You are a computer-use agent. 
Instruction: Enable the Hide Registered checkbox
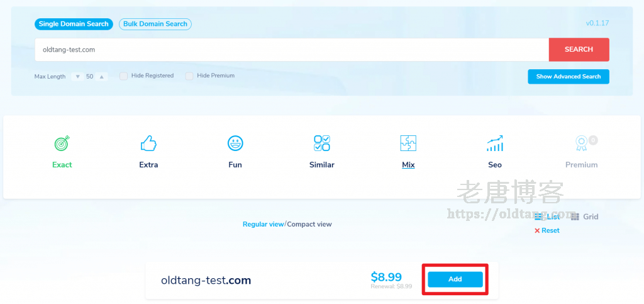tap(124, 76)
